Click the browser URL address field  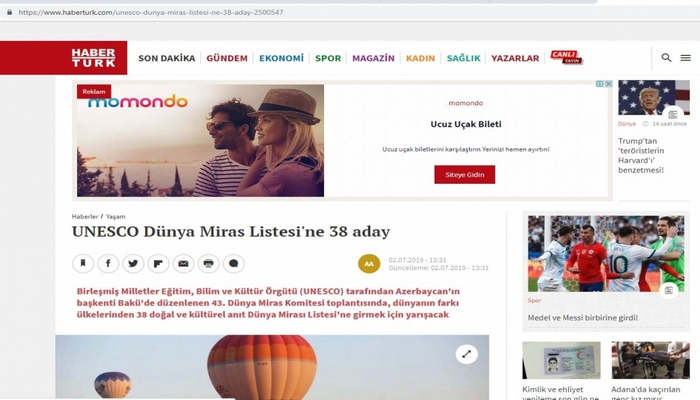point(304,12)
